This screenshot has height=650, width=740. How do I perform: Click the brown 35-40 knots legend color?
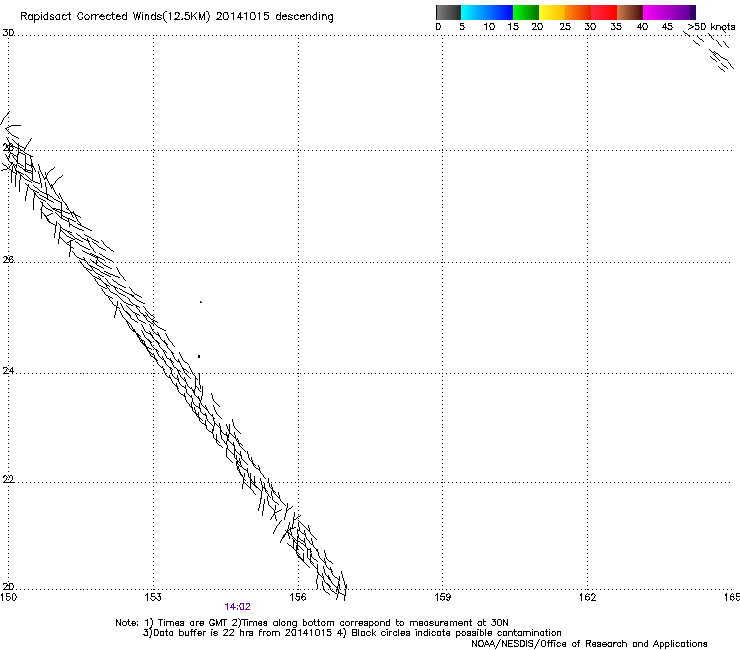pos(630,12)
